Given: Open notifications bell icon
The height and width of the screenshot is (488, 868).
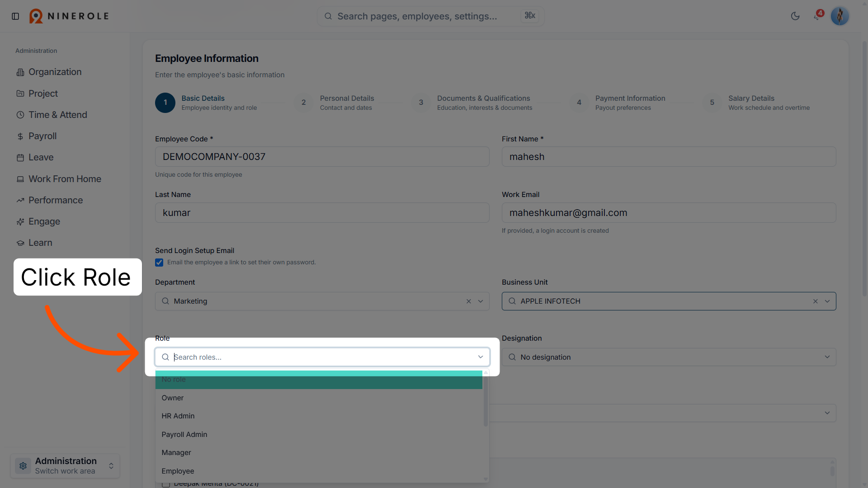Looking at the screenshot, I should click(817, 16).
